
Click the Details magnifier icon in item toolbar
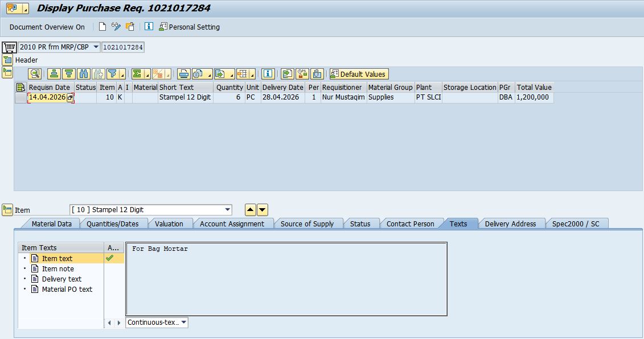tap(35, 74)
